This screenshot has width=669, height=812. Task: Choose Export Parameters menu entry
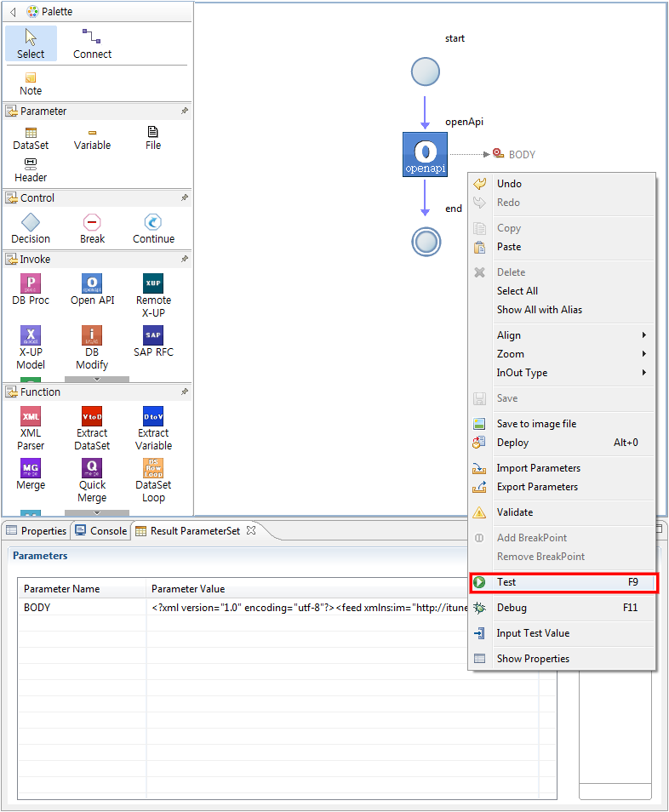tap(562, 486)
